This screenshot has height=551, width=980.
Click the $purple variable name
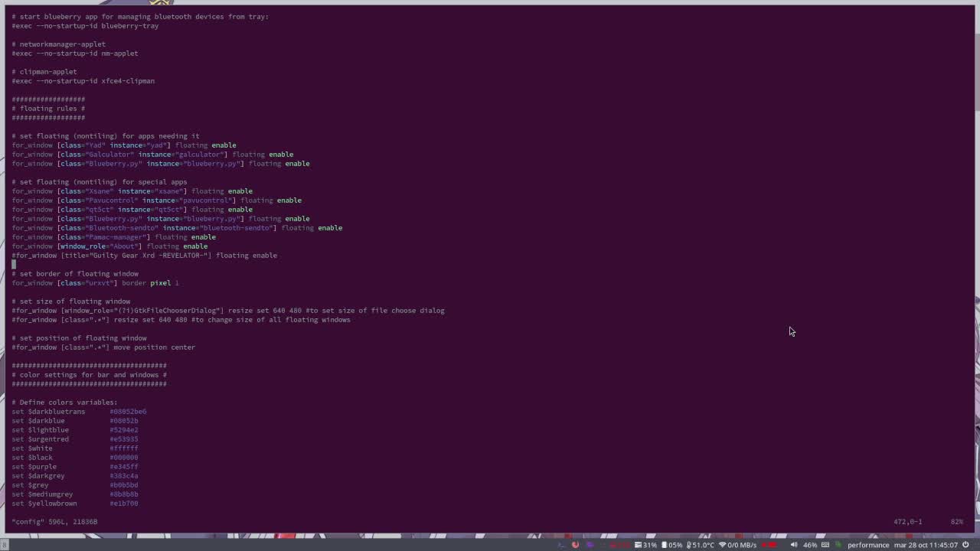42,467
